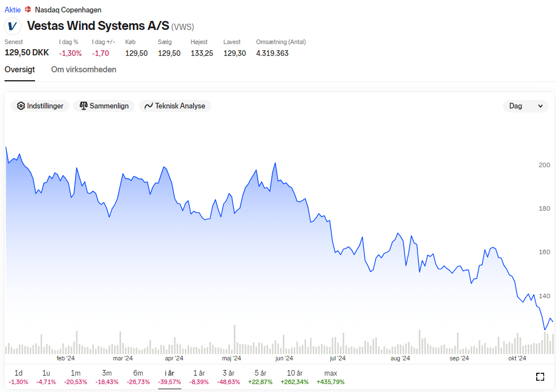Image resolution: width=556 pixels, height=392 pixels.
Task: Click the scales icon in Sammenlign
Action: click(x=83, y=106)
